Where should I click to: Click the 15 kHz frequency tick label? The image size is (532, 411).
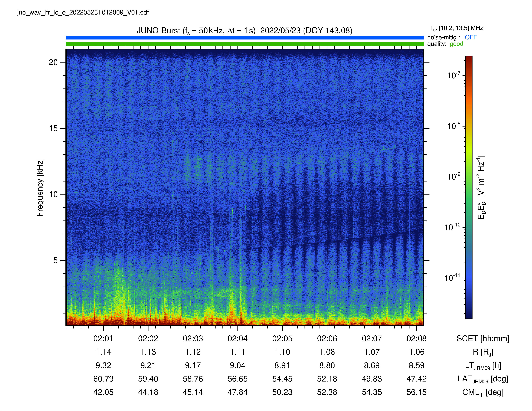[x=53, y=128]
